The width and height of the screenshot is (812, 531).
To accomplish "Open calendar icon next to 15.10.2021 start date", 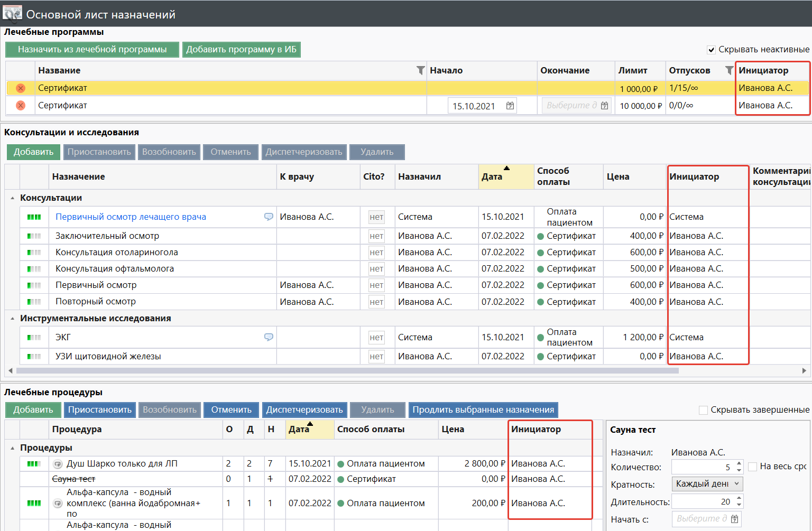I will tap(510, 106).
